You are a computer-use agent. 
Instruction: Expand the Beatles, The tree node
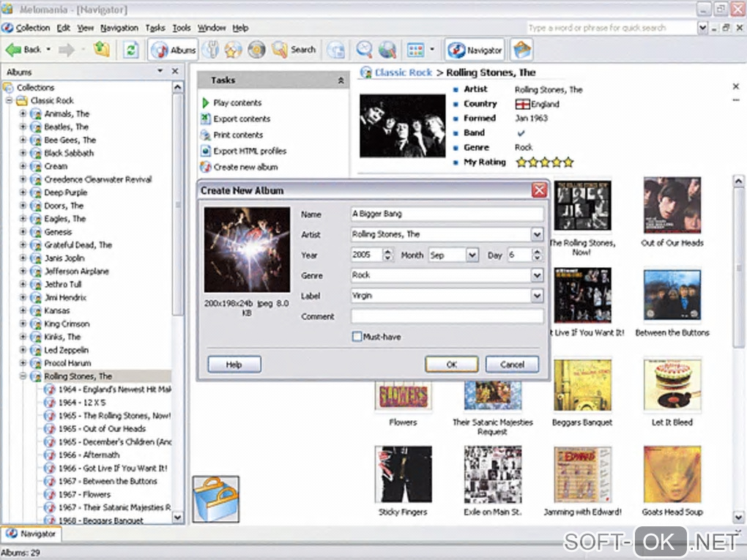click(x=23, y=127)
